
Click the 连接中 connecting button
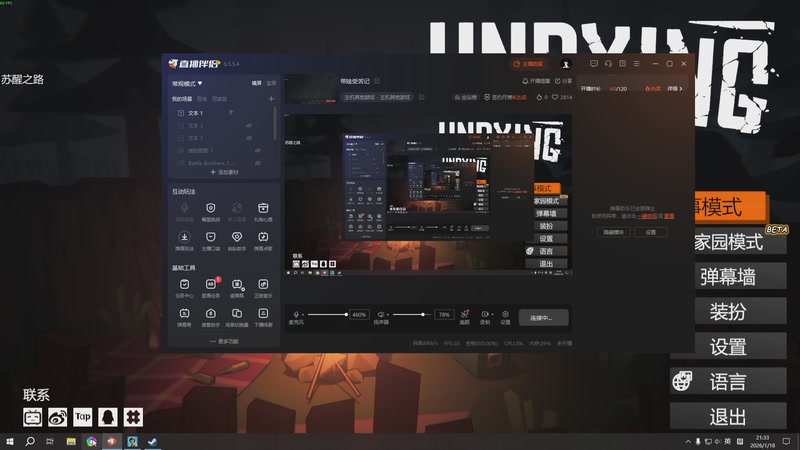click(x=543, y=317)
